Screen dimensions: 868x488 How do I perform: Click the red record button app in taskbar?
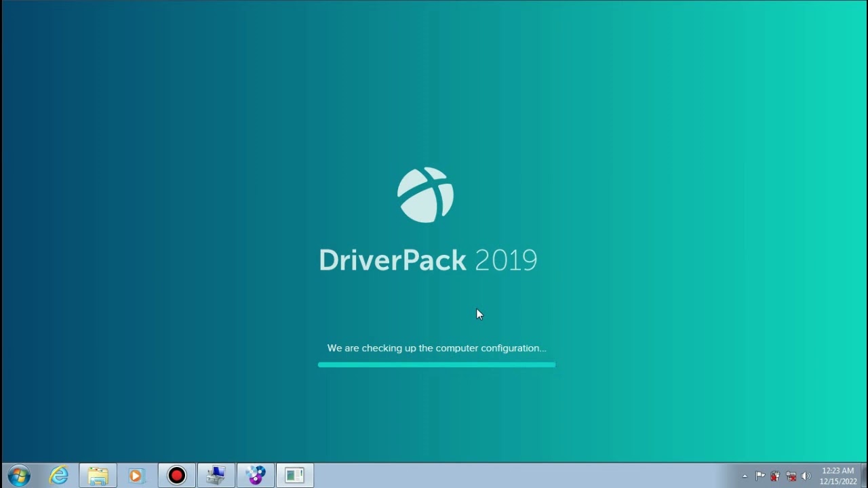tap(176, 476)
